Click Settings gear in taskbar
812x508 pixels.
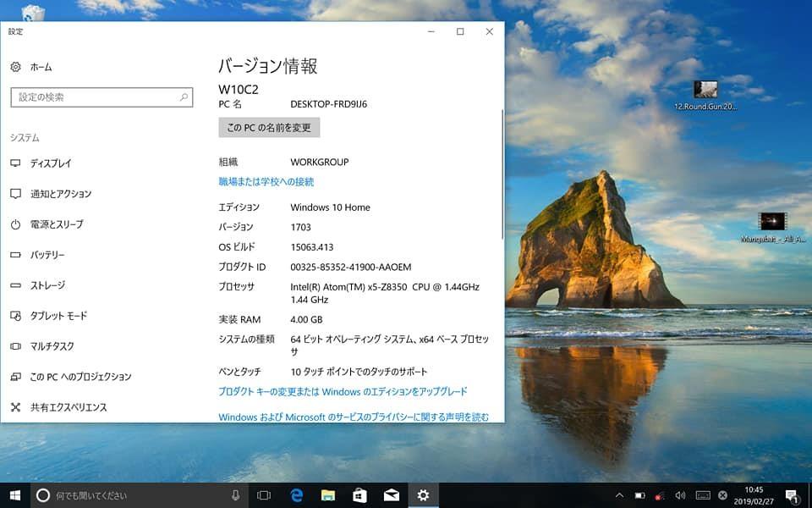[x=423, y=495]
